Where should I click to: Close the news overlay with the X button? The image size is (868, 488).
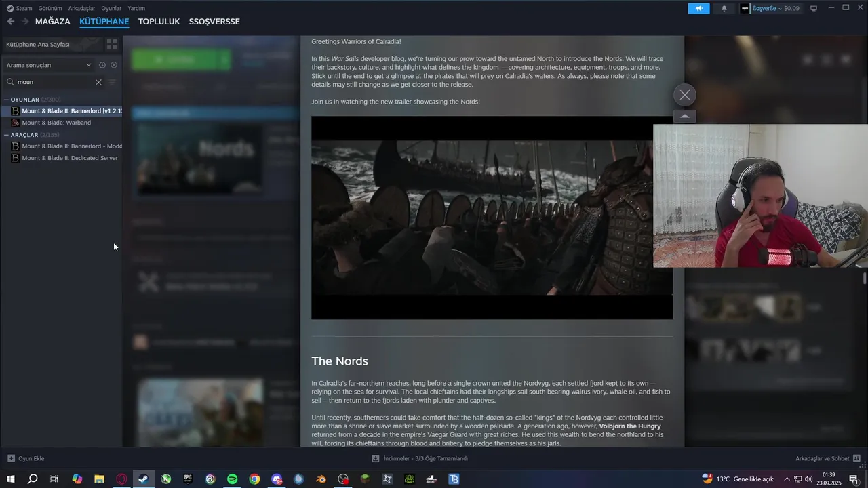[685, 95]
